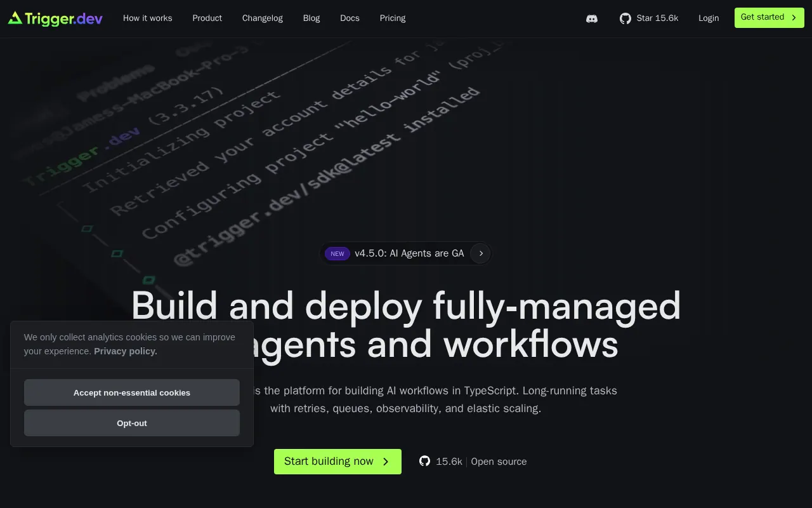Click the Star 15.6k text
This screenshot has height=508, width=812.
[657, 18]
